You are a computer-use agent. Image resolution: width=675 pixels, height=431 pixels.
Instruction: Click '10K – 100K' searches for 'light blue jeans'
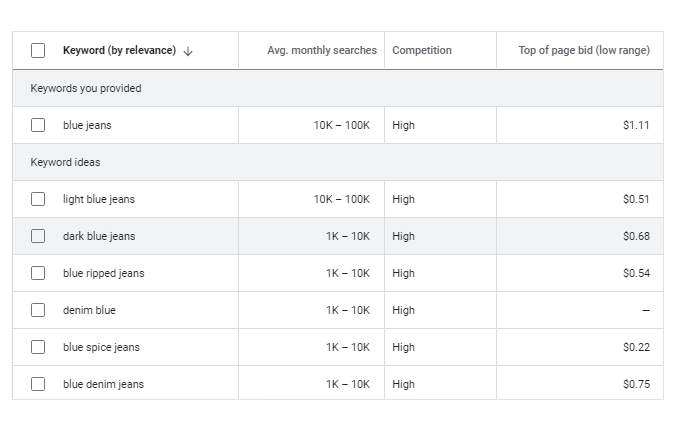(341, 199)
